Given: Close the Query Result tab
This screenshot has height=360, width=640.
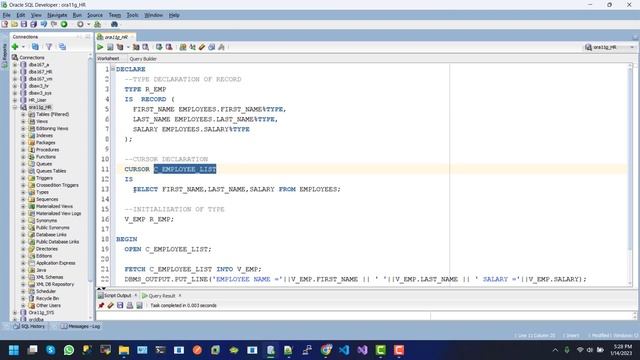Looking at the screenshot, I should click(180, 296).
